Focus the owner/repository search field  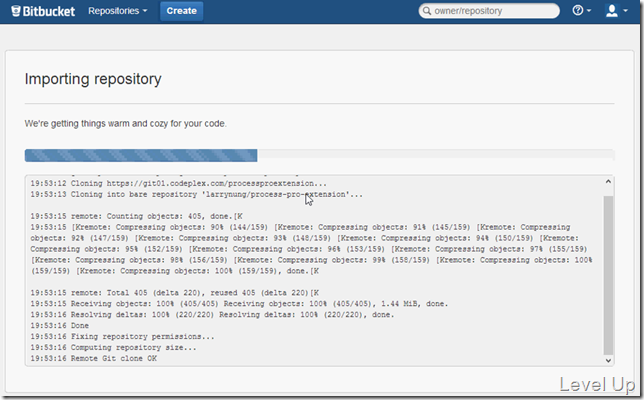tap(489, 11)
